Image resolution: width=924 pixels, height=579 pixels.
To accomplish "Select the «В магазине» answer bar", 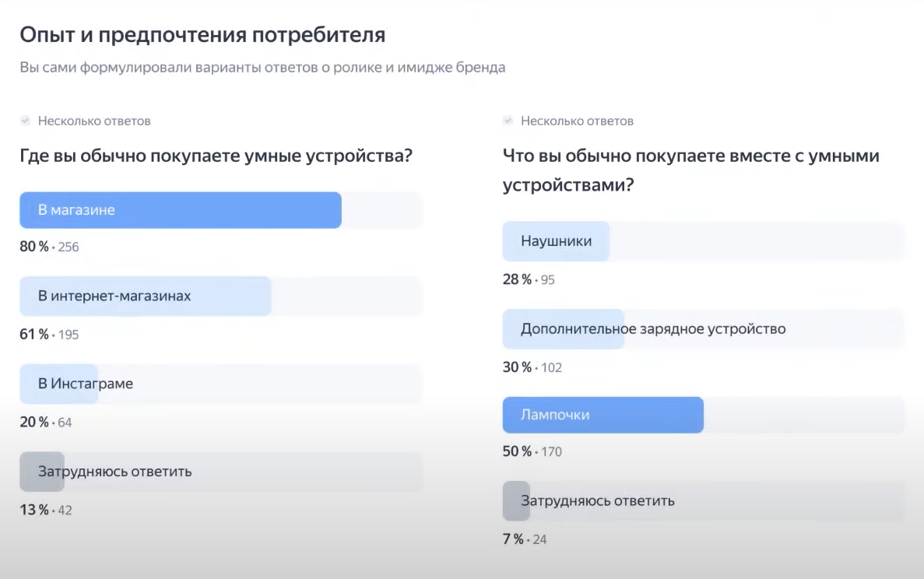I will click(179, 209).
